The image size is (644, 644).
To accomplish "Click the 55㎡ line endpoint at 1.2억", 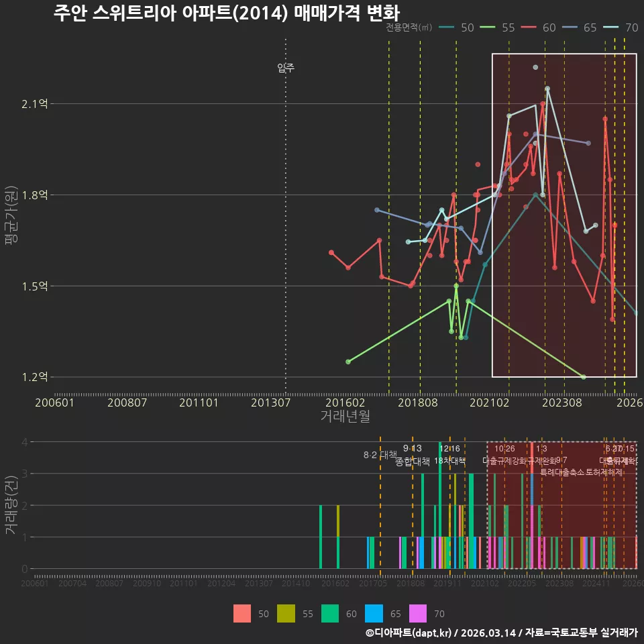I will [584, 377].
